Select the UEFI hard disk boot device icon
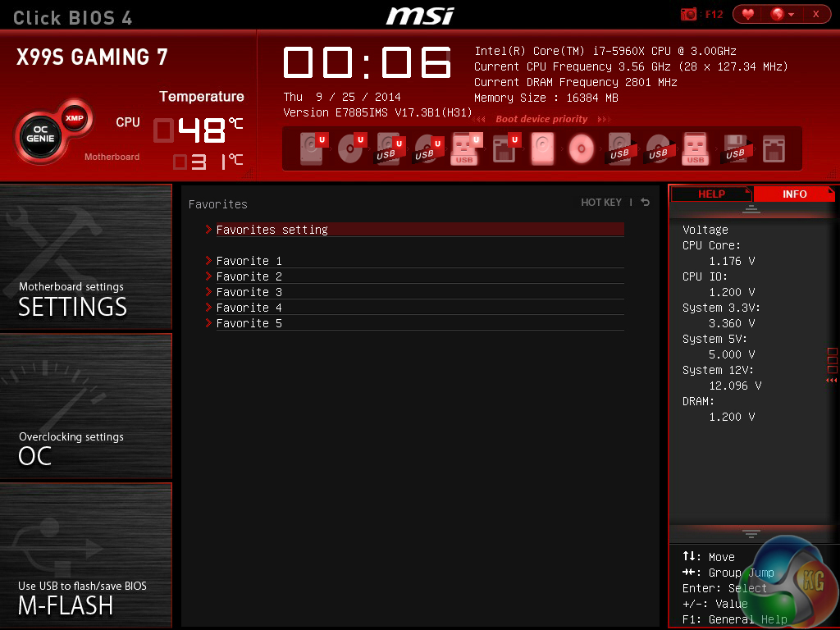The width and height of the screenshot is (840, 630). 313,148
